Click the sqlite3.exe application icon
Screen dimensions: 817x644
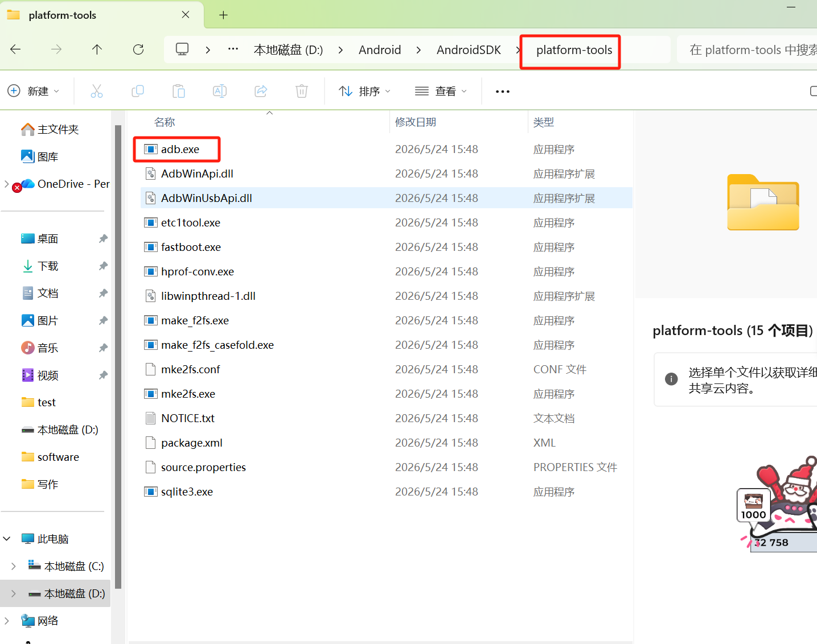150,492
